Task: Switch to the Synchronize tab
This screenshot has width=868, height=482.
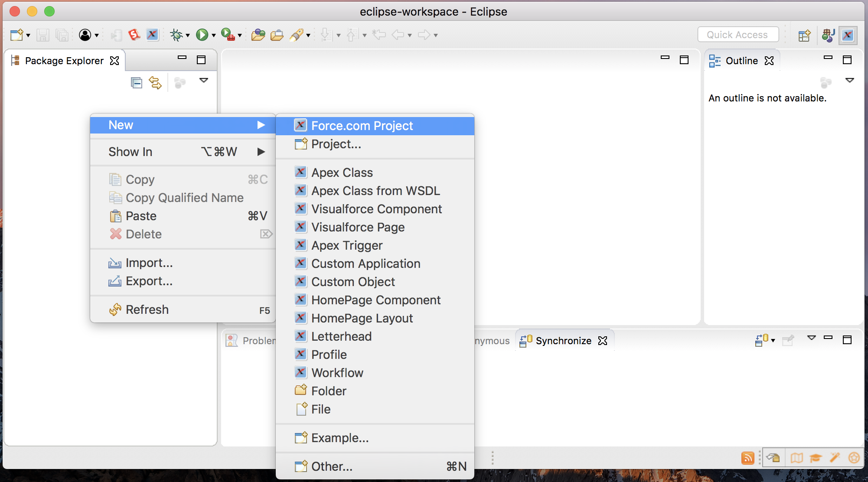Action: (x=563, y=341)
